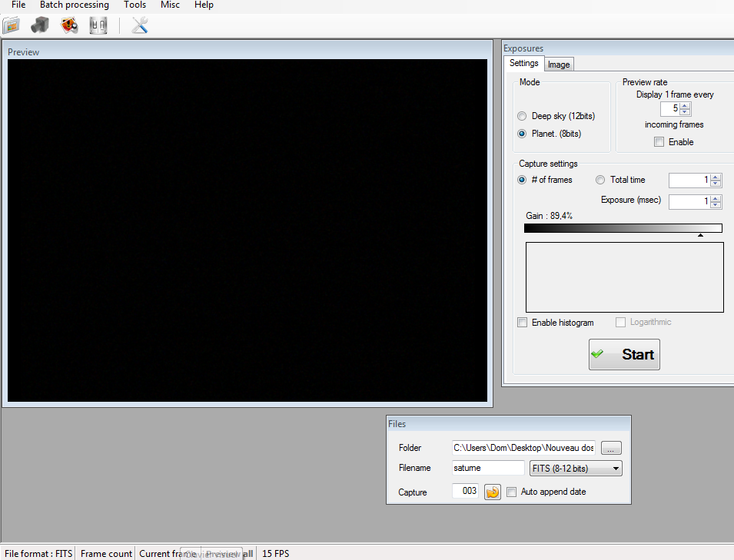Toggle the Logarithmic checkbox
This screenshot has height=560, width=734.
point(621,323)
